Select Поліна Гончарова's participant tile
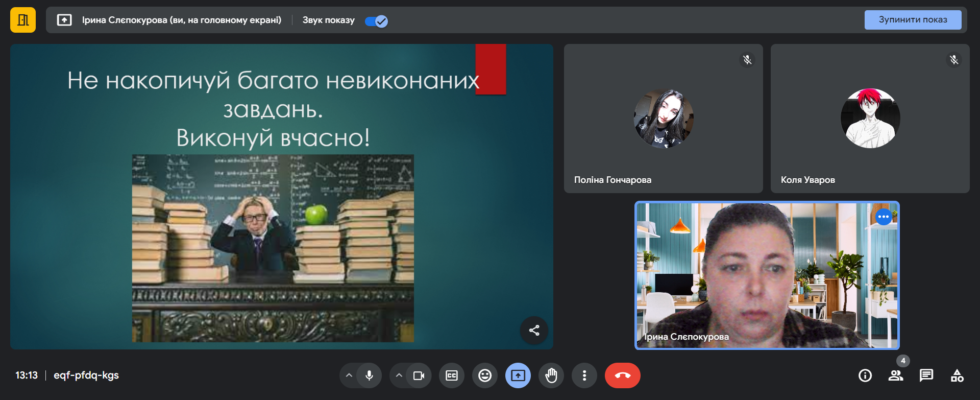Image resolution: width=980 pixels, height=400 pixels. pos(663,119)
